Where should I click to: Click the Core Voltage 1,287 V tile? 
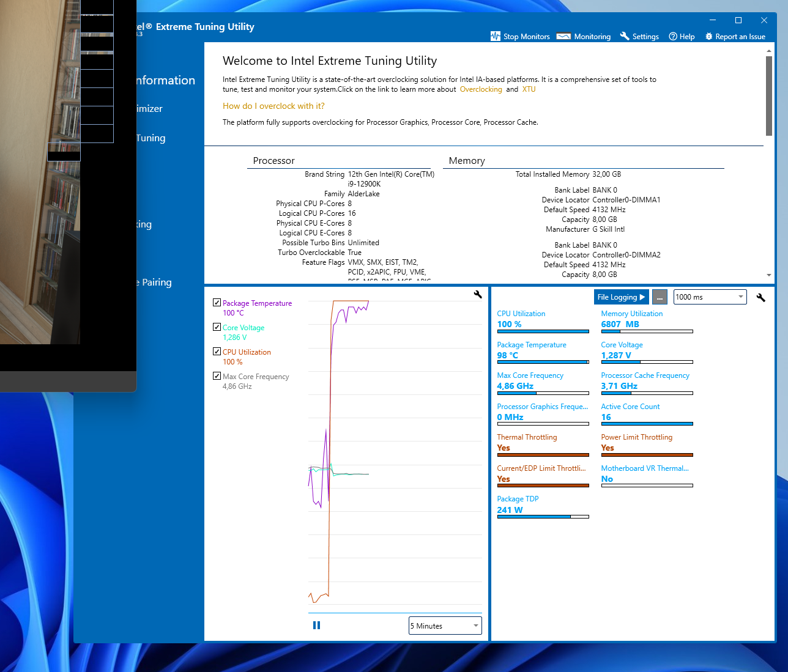(x=647, y=352)
